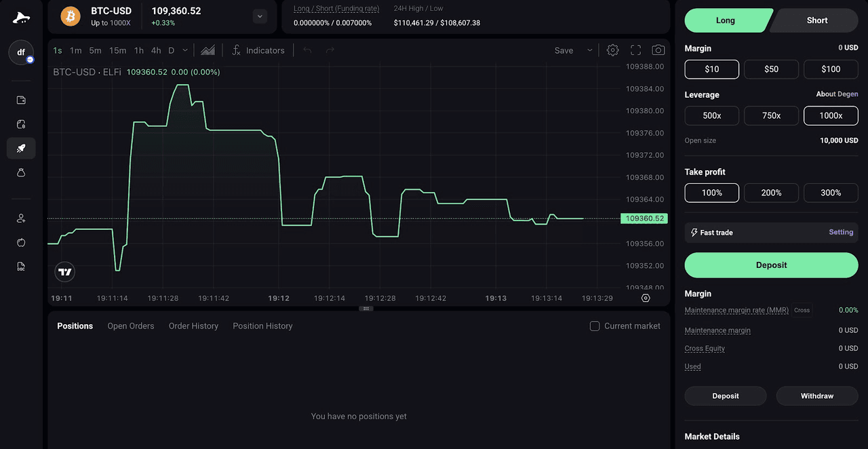
Task: Open the wallet icon in the sidebar
Action: [21, 100]
